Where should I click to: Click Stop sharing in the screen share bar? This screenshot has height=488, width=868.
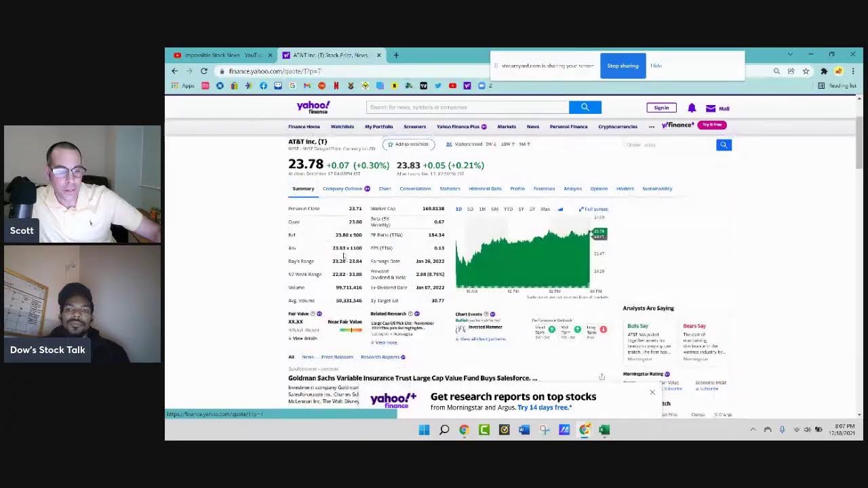[x=623, y=66]
